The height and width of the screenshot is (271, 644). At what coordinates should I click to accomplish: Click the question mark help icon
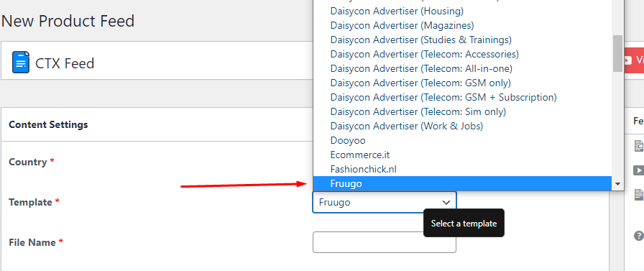639,236
